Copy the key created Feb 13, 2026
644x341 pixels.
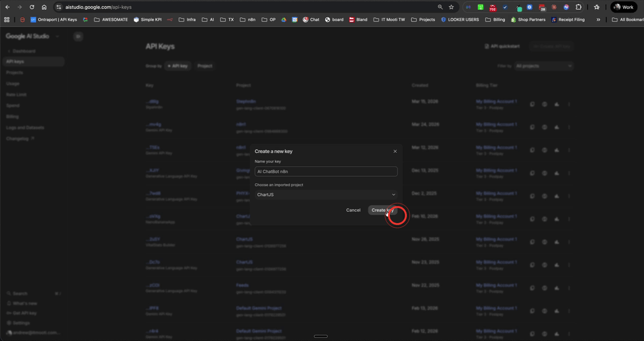pos(532,311)
